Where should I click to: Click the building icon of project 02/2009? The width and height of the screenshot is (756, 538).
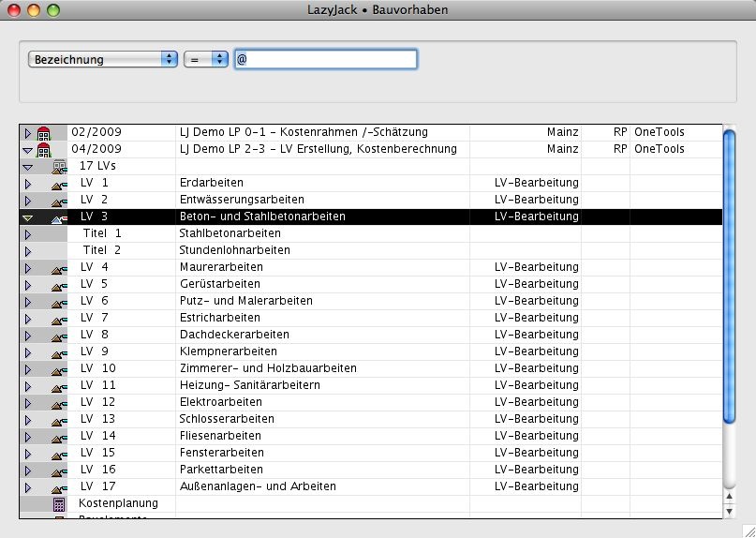(x=43, y=133)
